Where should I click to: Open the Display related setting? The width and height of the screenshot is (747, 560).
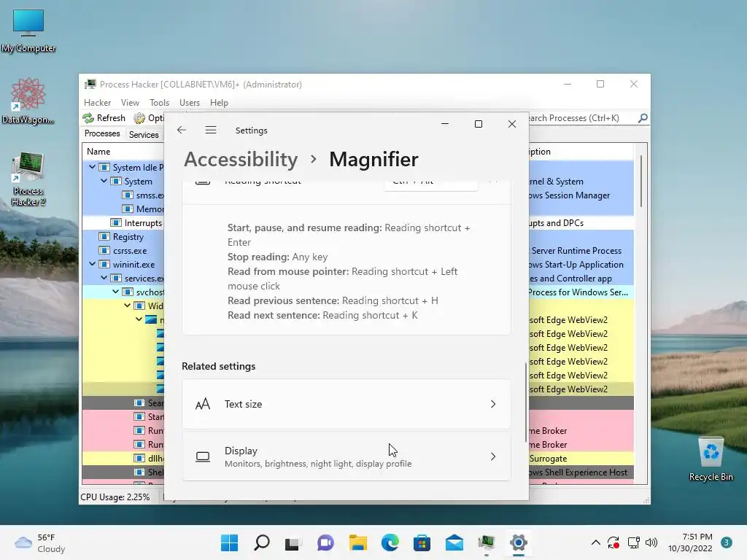(347, 456)
